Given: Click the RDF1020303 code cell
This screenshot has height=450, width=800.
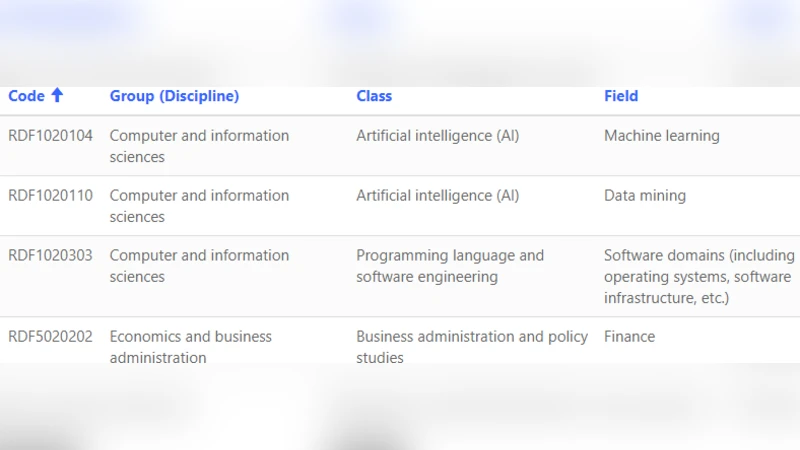Looking at the screenshot, I should pos(50,256).
